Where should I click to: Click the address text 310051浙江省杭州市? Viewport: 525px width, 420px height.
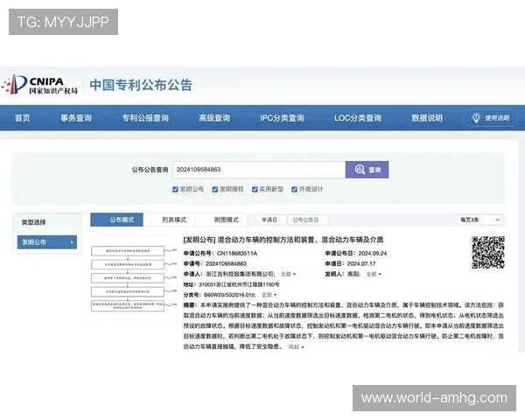tap(239, 284)
